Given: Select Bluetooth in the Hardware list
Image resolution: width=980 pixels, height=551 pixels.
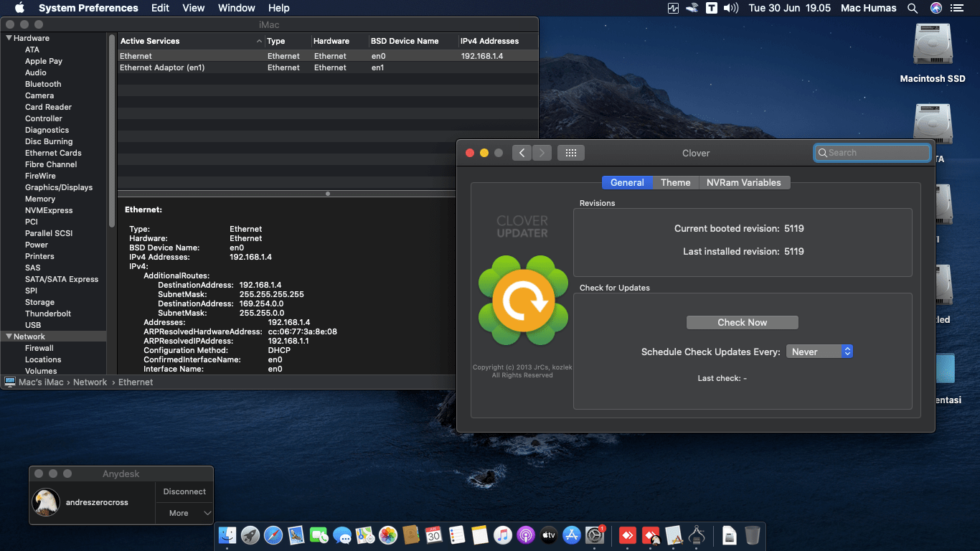Looking at the screenshot, I should (x=43, y=84).
